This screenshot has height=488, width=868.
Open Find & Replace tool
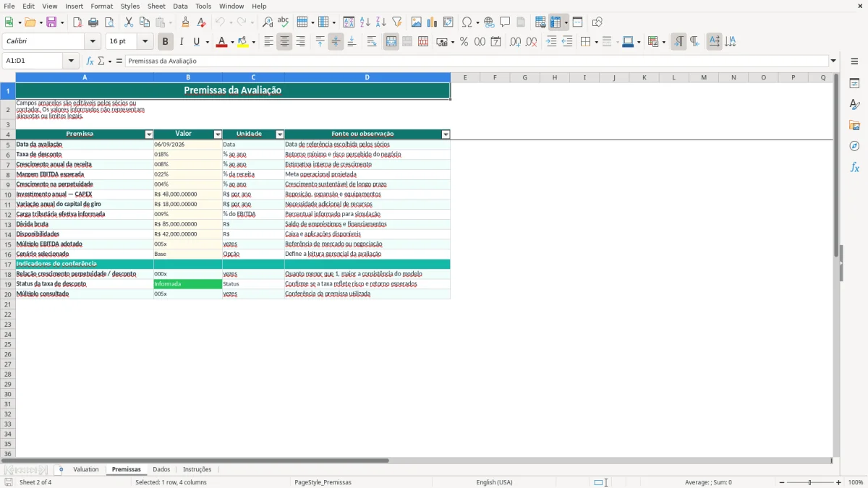pyautogui.click(x=268, y=22)
